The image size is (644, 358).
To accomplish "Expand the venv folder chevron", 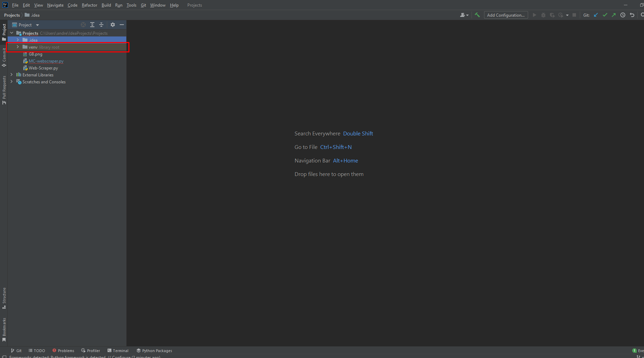I will point(18,47).
